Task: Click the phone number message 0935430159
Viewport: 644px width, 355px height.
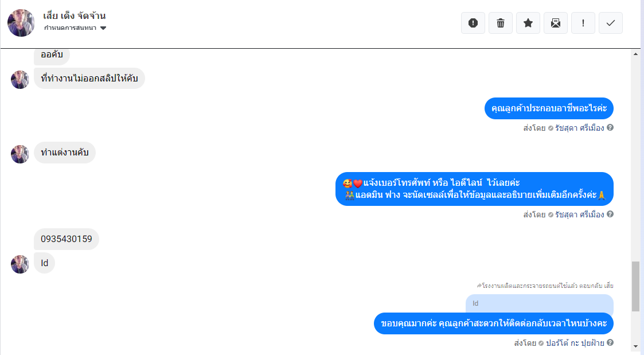Action: (67, 239)
